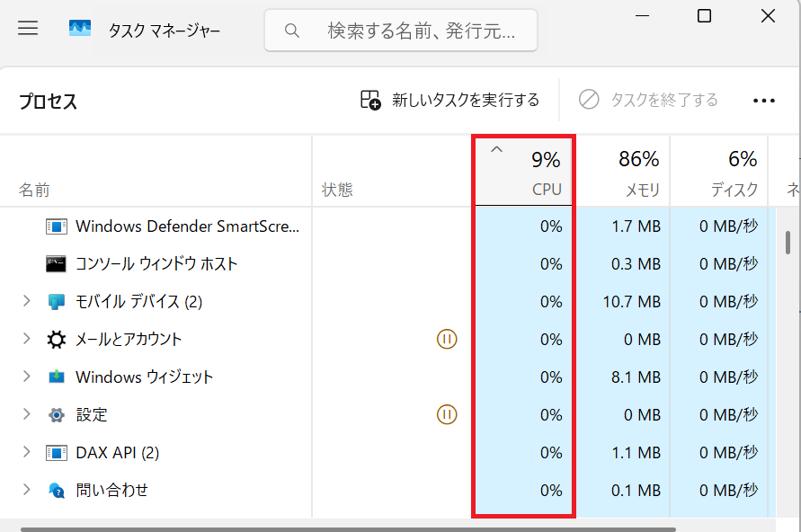Click the suspended indicator next to 設定
The height and width of the screenshot is (532, 801).
coord(446,414)
